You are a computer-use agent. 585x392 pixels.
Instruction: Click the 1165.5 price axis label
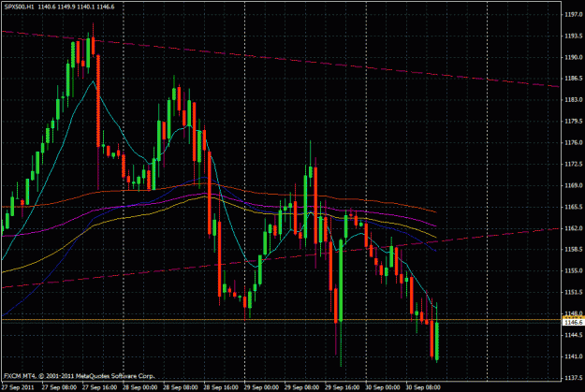[574, 207]
